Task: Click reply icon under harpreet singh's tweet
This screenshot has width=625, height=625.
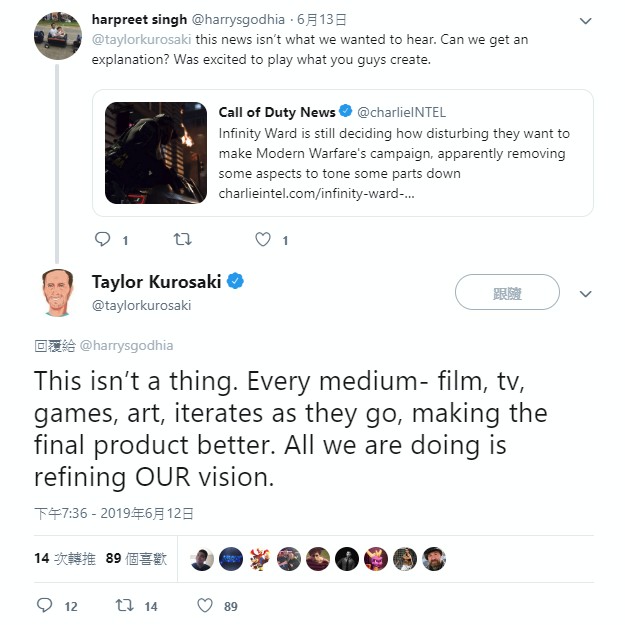Action: (x=102, y=240)
